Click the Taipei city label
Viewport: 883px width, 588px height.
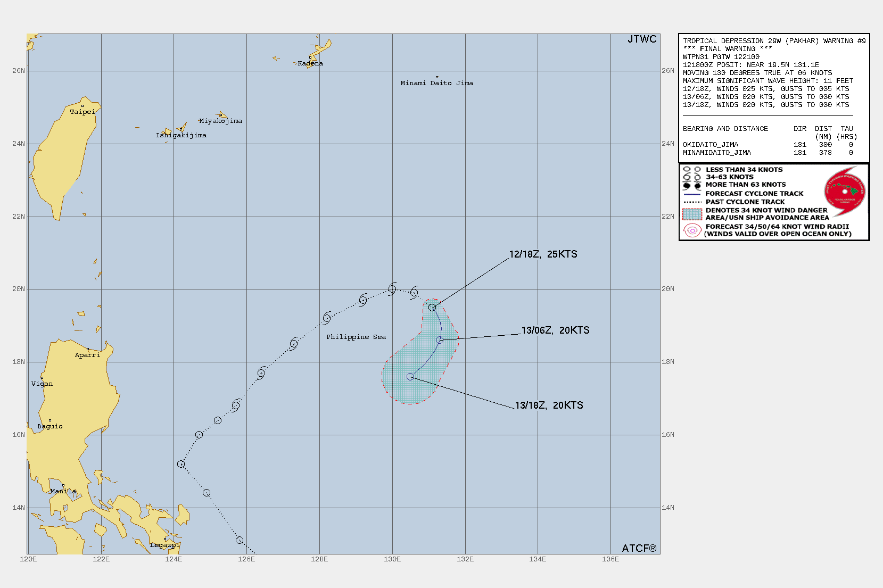tap(82, 112)
